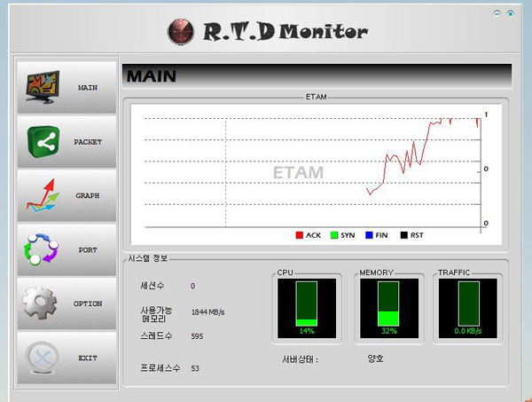
Task: Click the R.T.D Monitor clock logo
Action: pyautogui.click(x=179, y=32)
